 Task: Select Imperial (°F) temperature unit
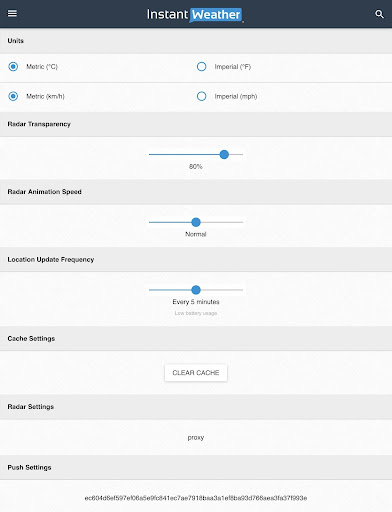(x=202, y=67)
